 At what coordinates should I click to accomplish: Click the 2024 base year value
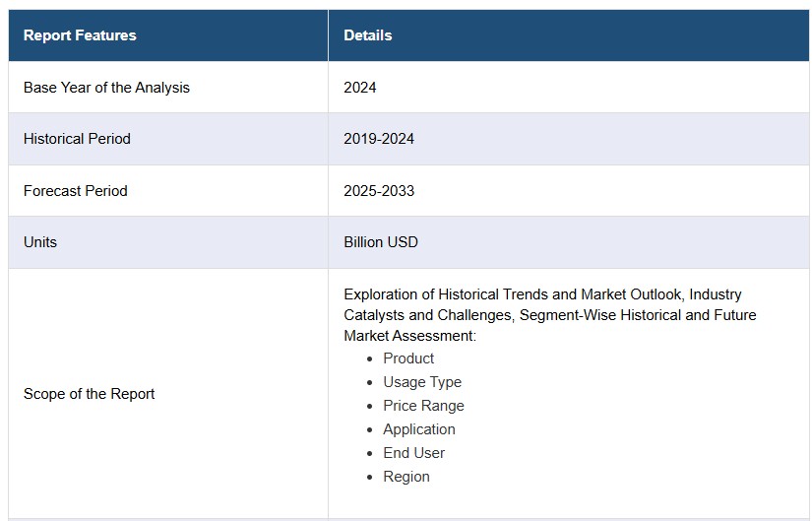(360, 87)
